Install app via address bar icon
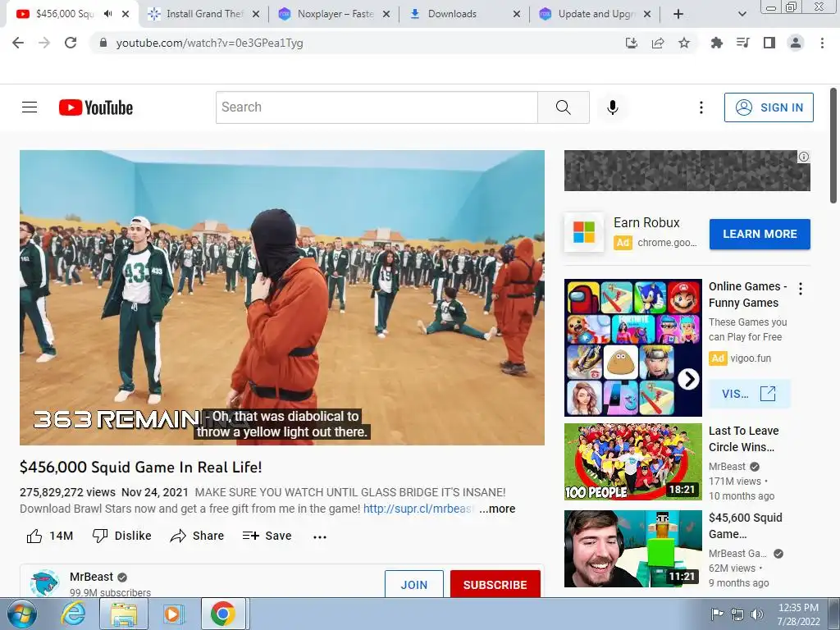 click(x=632, y=43)
